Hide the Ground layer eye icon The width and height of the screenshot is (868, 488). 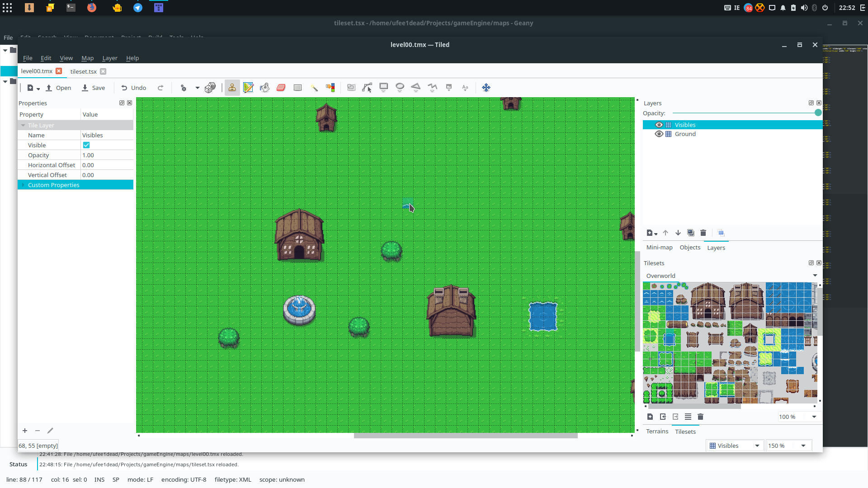coord(659,134)
